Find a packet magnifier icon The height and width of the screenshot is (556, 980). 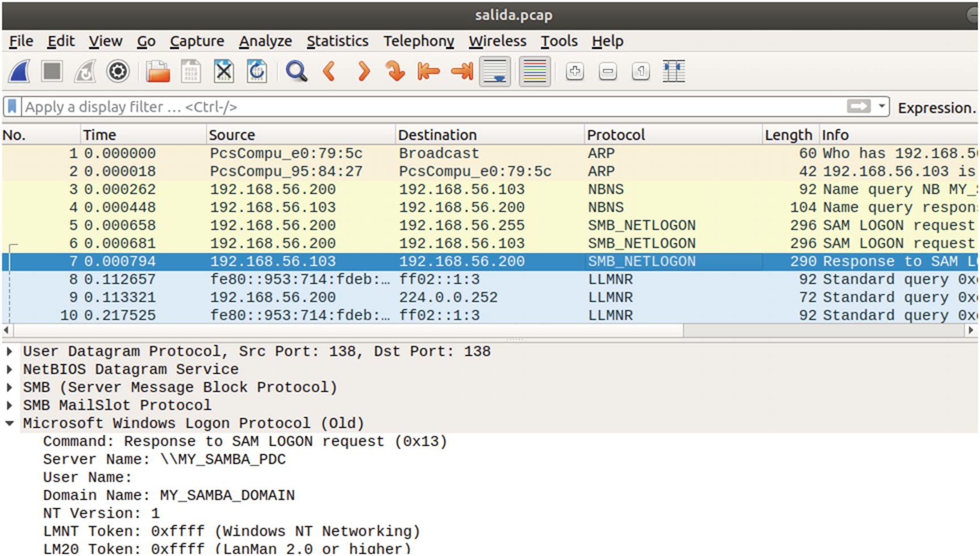click(297, 72)
